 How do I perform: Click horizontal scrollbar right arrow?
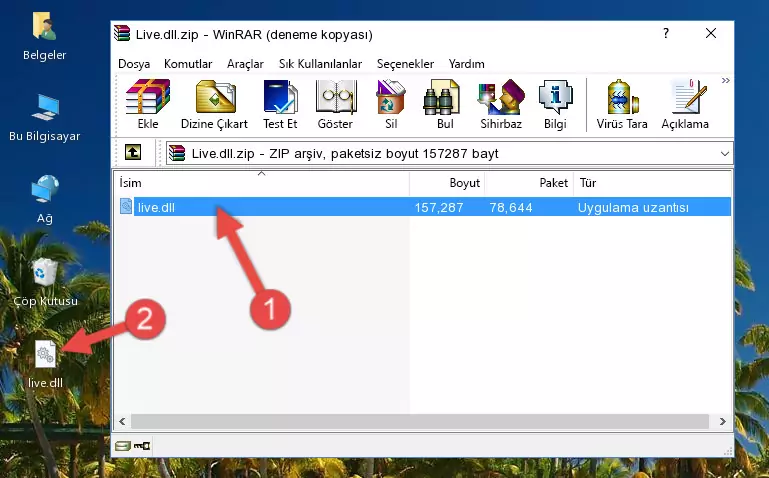(722, 421)
